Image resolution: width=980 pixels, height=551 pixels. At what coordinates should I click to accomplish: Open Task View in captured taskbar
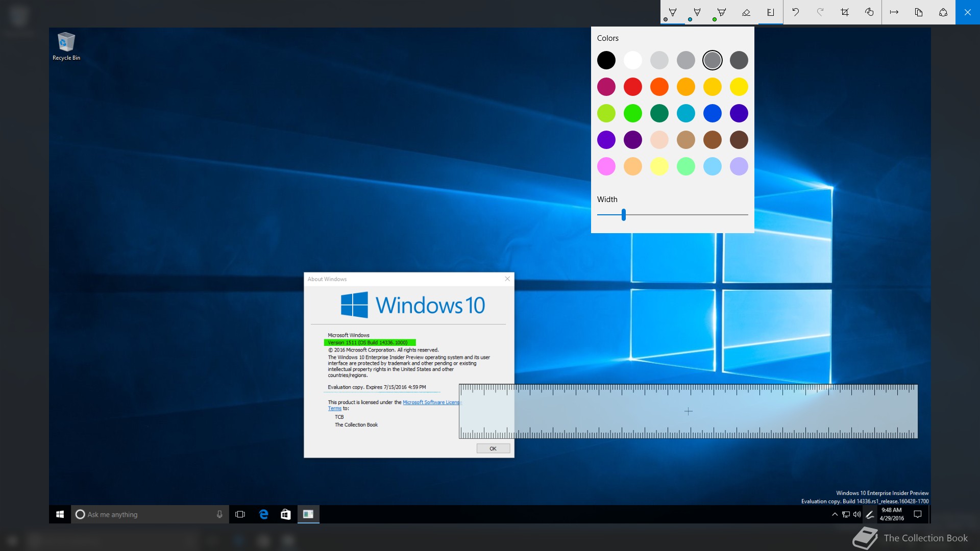240,514
